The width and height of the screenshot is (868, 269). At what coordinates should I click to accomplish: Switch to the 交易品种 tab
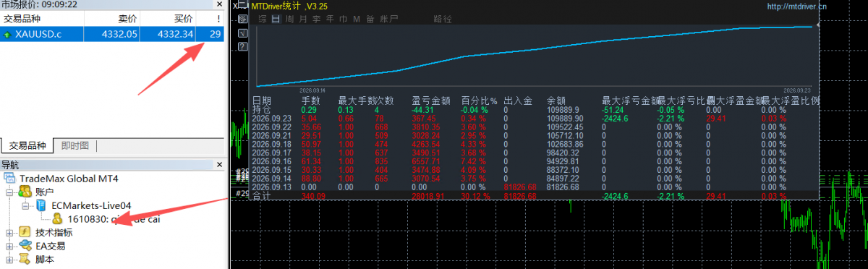[x=27, y=145]
